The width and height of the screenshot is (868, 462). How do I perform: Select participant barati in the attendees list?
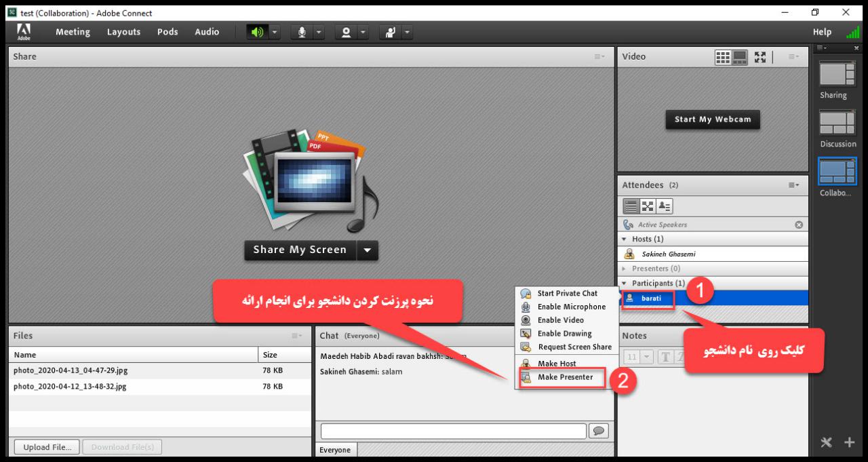(713, 298)
